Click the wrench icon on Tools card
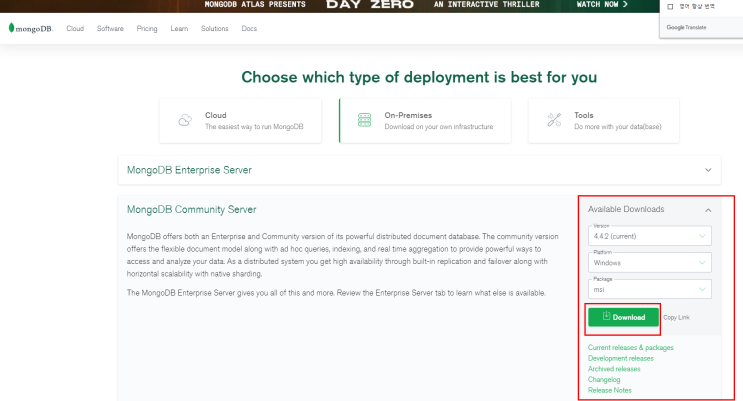The width and height of the screenshot is (743, 401). pyautogui.click(x=554, y=120)
